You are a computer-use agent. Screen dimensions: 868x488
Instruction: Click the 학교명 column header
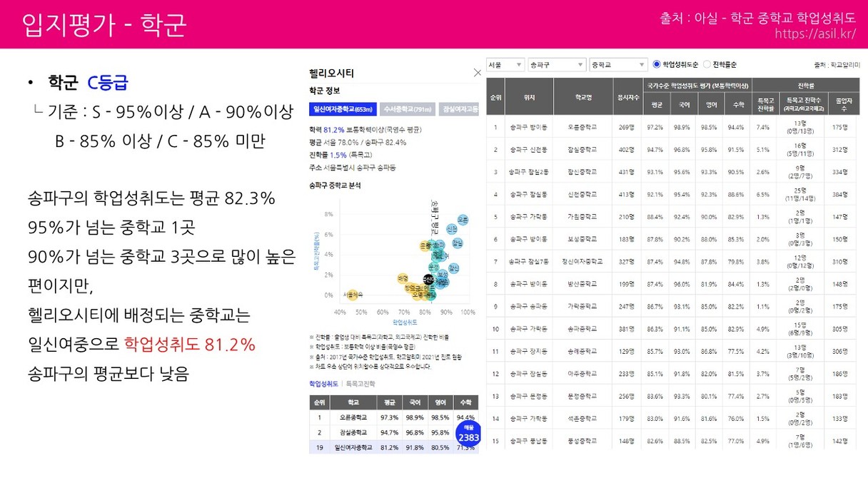tap(583, 96)
